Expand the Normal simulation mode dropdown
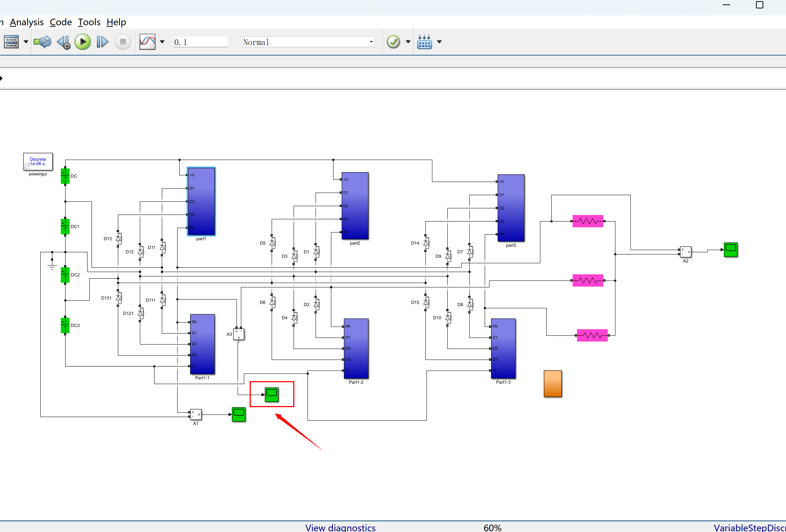 pyautogui.click(x=371, y=42)
